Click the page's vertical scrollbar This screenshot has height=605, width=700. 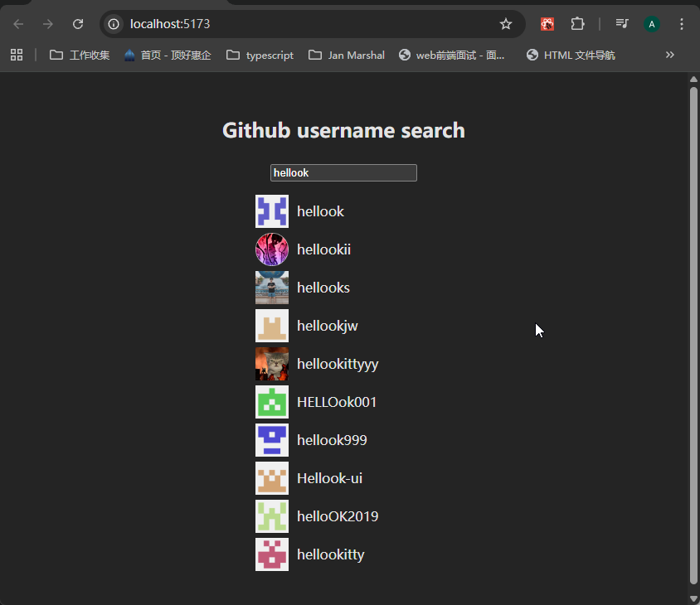[694, 332]
